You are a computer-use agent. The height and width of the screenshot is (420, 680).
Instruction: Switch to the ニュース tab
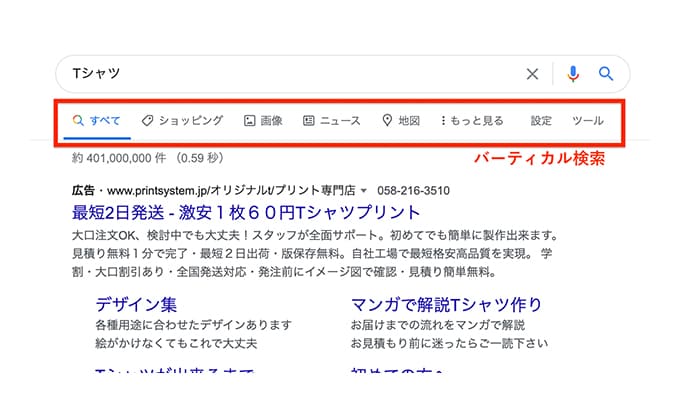[x=332, y=121]
